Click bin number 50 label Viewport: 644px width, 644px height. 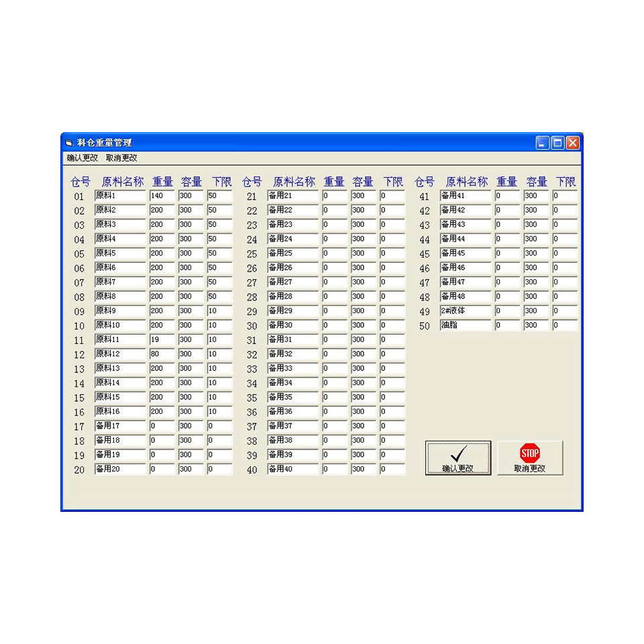coord(424,326)
